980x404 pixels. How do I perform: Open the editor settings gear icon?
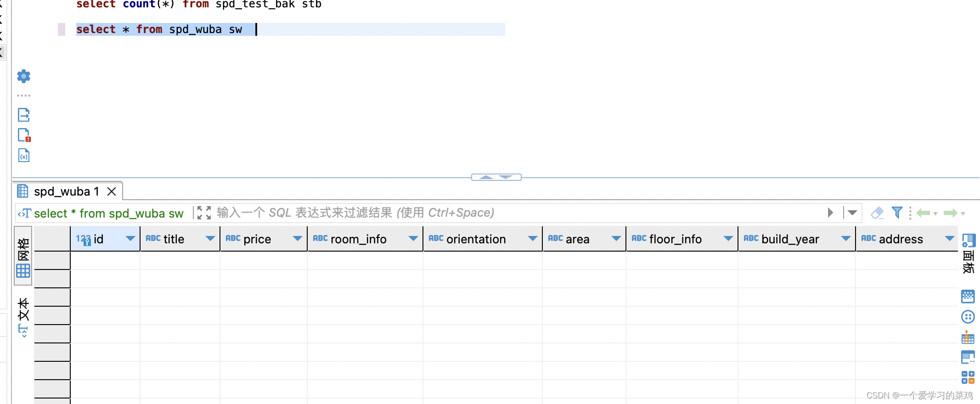[23, 76]
